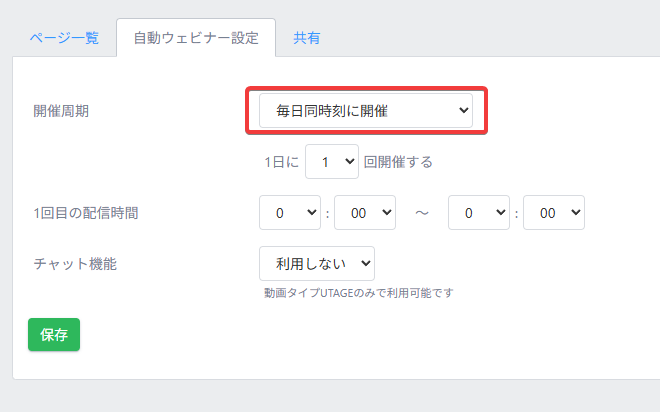Open the start hour dropdown for 配信時間
This screenshot has width=660, height=412.
tap(288, 212)
